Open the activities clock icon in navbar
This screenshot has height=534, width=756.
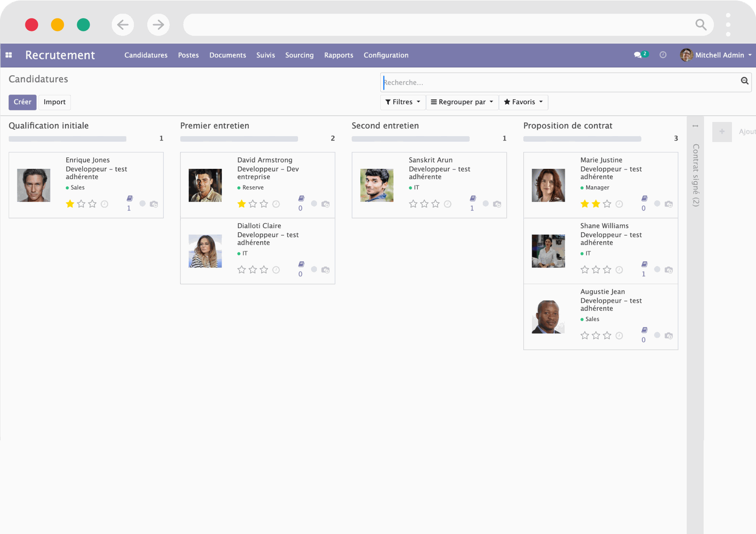coord(663,55)
